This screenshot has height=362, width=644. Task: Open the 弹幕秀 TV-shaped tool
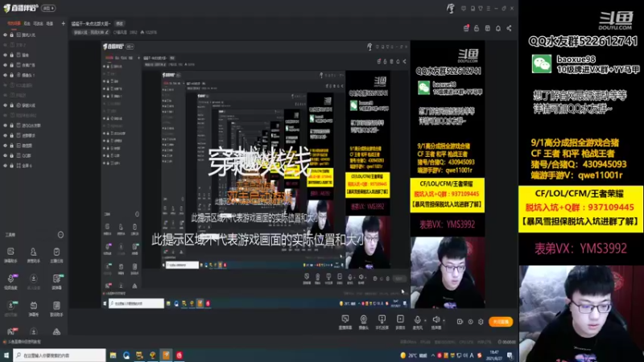click(x=33, y=308)
